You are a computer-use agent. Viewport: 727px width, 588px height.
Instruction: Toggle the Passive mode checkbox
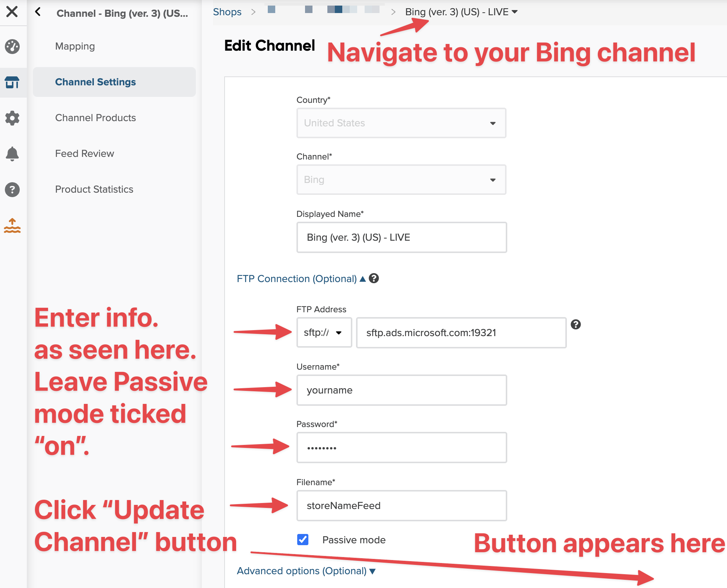click(303, 540)
